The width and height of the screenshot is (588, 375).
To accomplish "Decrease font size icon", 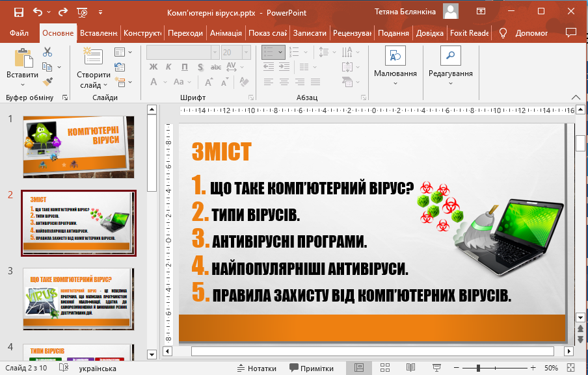I will (224, 82).
